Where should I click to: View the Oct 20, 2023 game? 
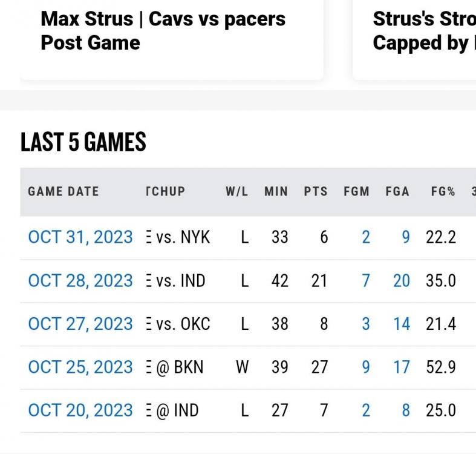(x=80, y=410)
